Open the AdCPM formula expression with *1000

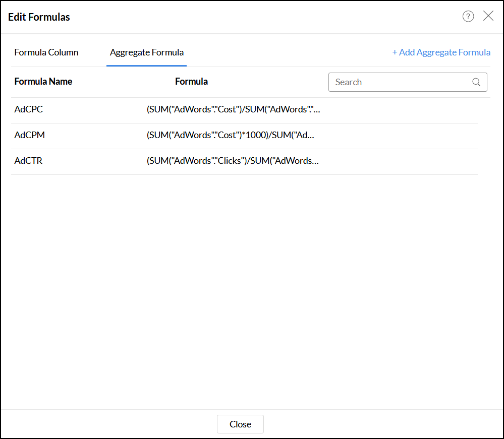coord(230,135)
